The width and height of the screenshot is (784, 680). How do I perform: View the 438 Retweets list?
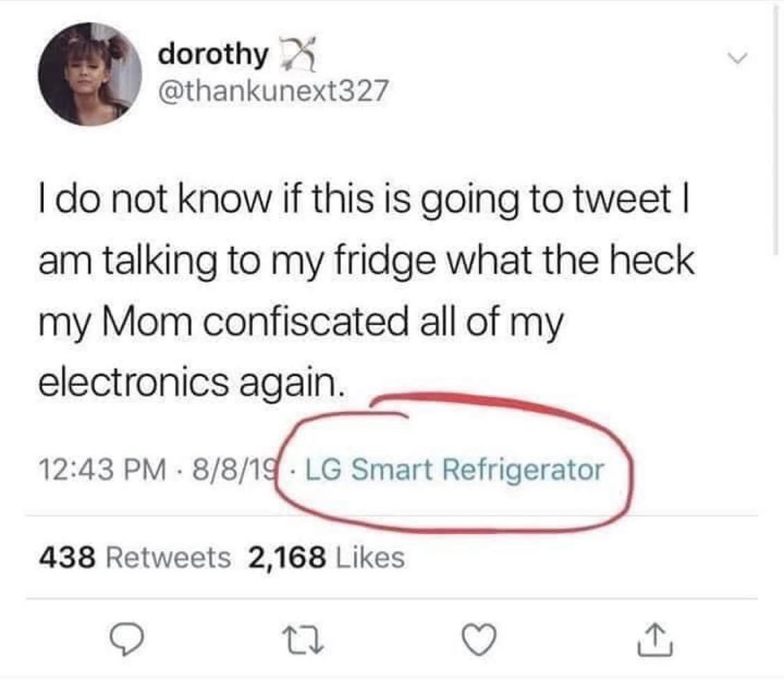click(x=135, y=557)
